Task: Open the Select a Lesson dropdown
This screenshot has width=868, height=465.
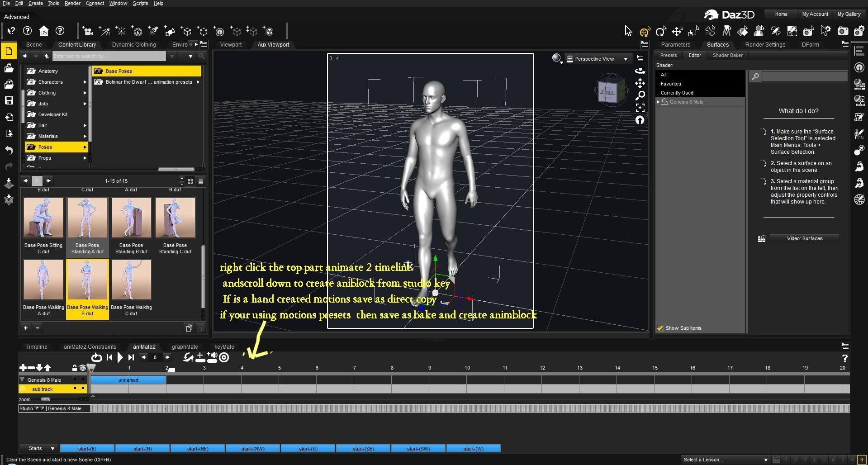Action: click(x=726, y=460)
